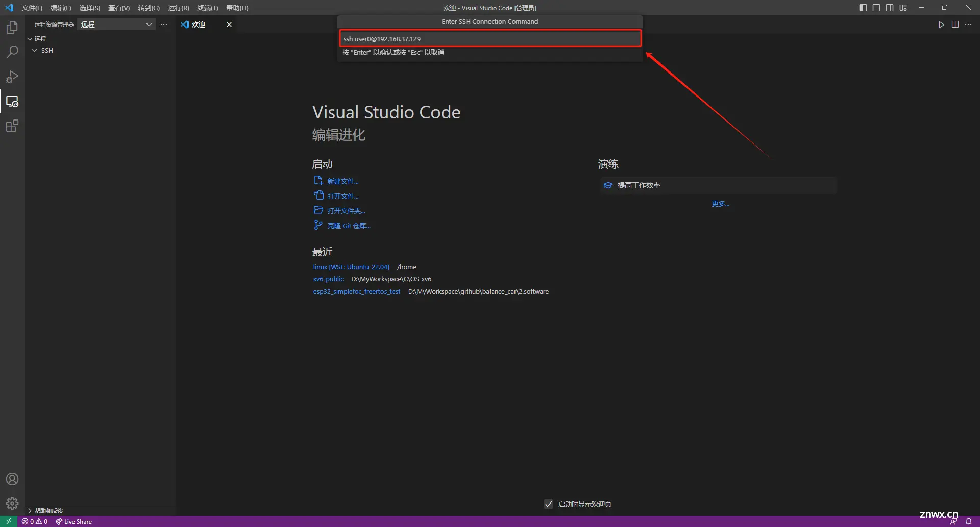Image resolution: width=980 pixels, height=527 pixels.
Task: Toggle secondary side bar layout icon
Action: 890,8
